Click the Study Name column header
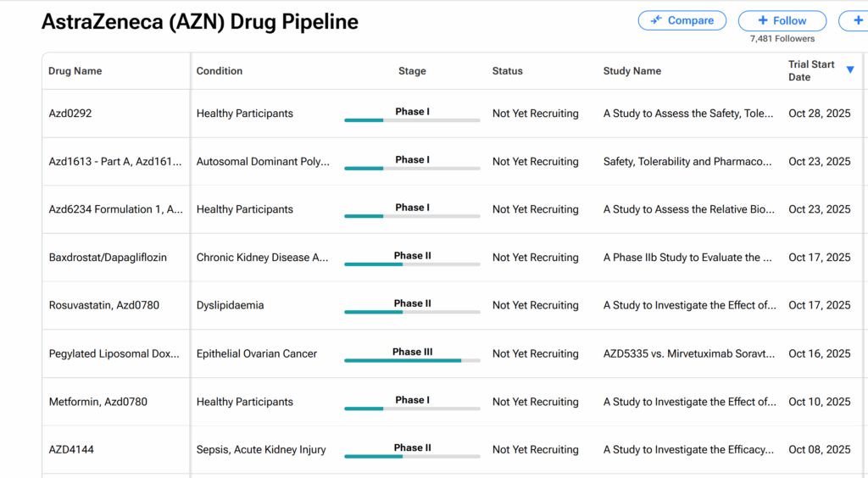This screenshot has width=868, height=478. (x=632, y=71)
